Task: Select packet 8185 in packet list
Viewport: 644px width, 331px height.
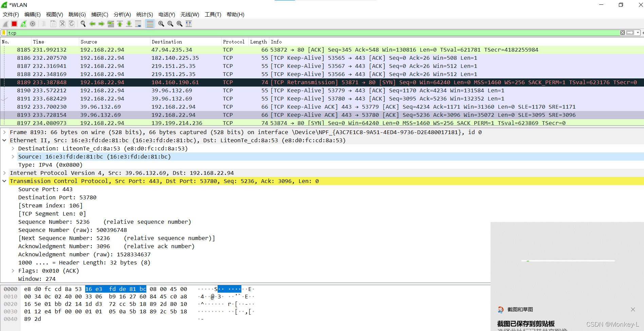Action: coord(322,50)
